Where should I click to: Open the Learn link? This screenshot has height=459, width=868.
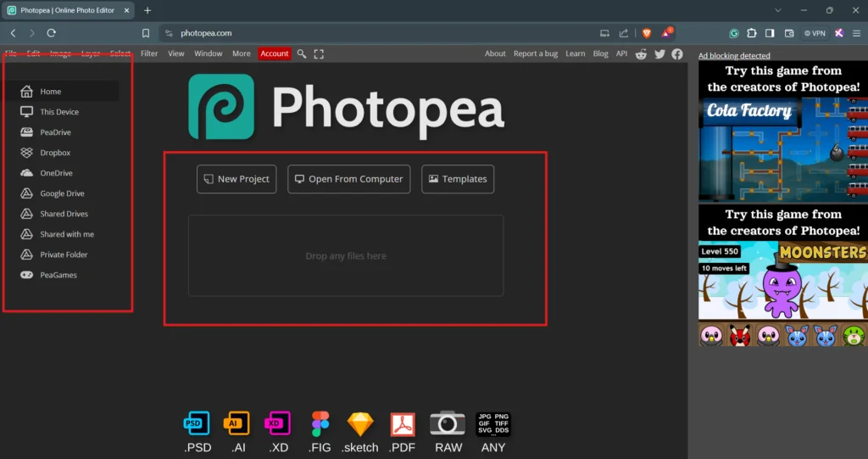coord(576,53)
